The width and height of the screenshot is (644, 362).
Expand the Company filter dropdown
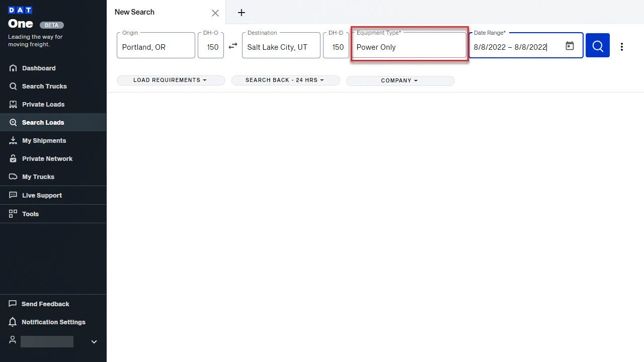[400, 80]
